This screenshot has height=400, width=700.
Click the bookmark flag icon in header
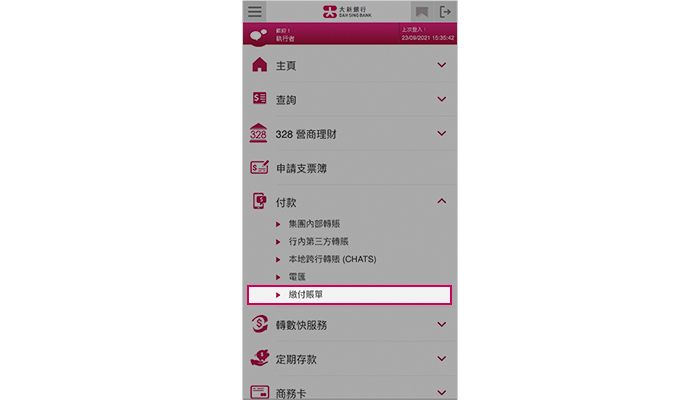click(422, 12)
